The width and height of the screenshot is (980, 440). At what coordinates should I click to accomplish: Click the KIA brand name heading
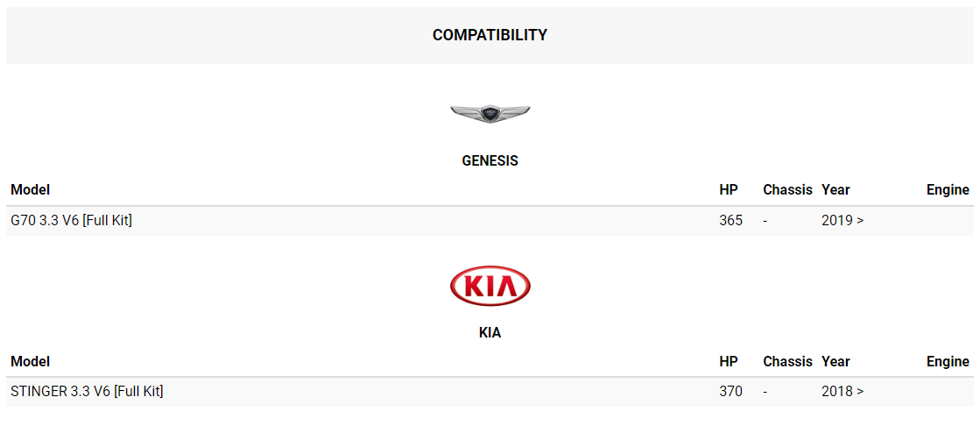click(x=490, y=333)
